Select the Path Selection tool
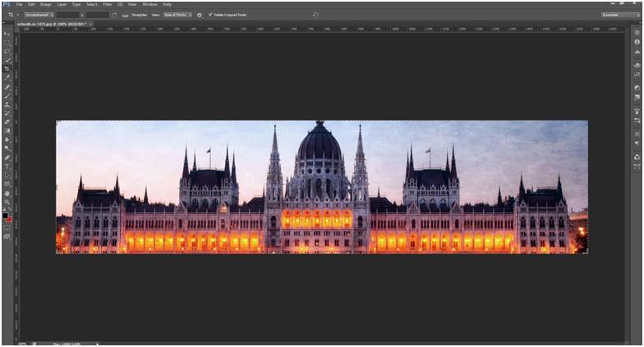Viewport: 644px width, 347px height. [7, 176]
